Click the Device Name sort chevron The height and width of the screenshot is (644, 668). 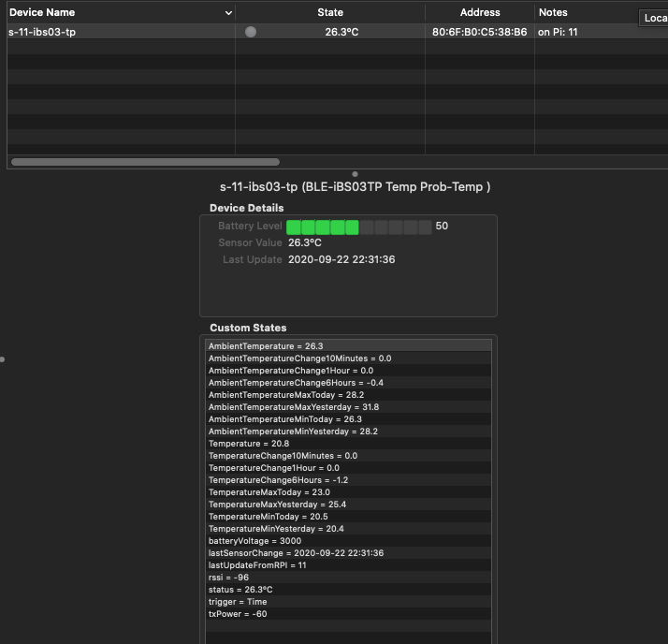point(228,13)
